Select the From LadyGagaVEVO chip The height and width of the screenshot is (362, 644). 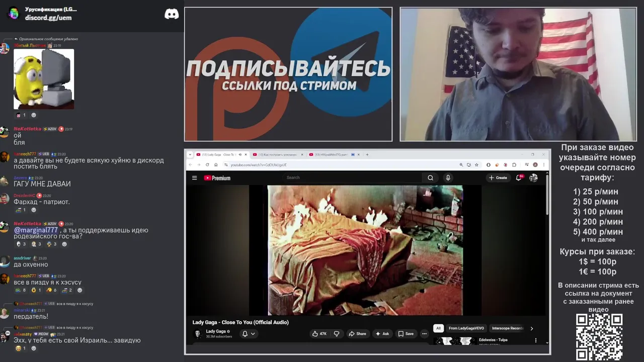coord(466,328)
